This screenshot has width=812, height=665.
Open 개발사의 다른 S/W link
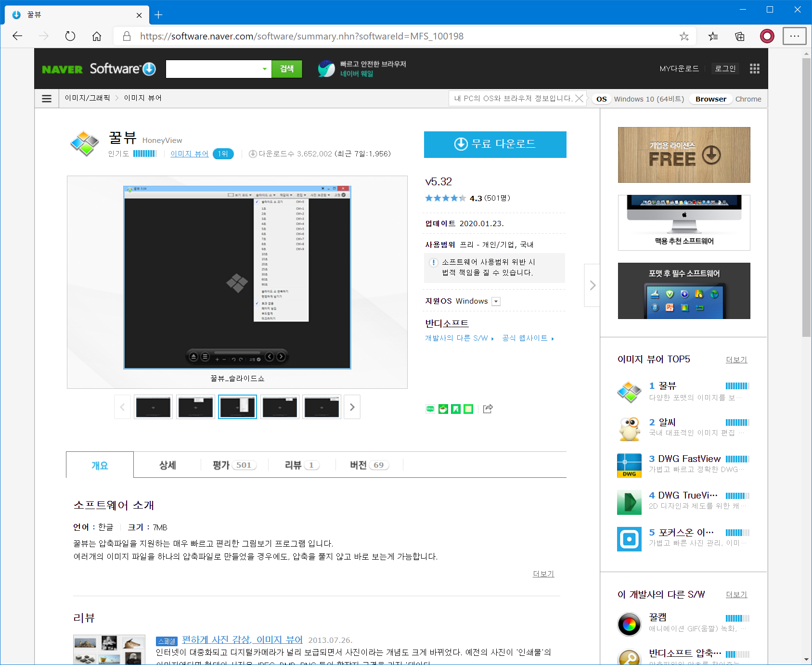459,338
